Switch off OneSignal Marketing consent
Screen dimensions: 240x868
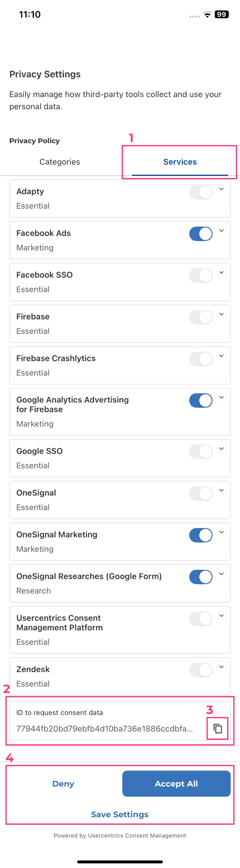point(200,535)
